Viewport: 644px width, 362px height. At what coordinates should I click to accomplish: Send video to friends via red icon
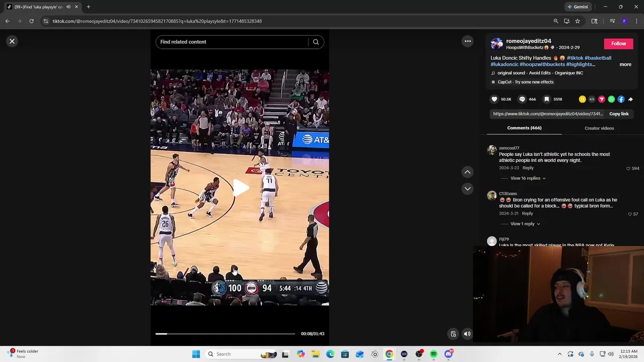[x=601, y=99]
